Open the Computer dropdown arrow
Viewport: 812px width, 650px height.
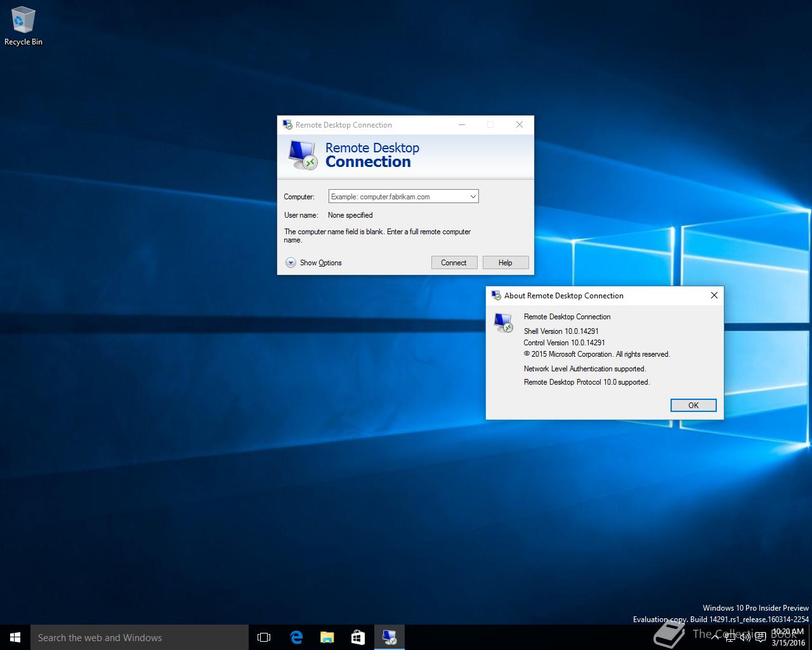473,197
